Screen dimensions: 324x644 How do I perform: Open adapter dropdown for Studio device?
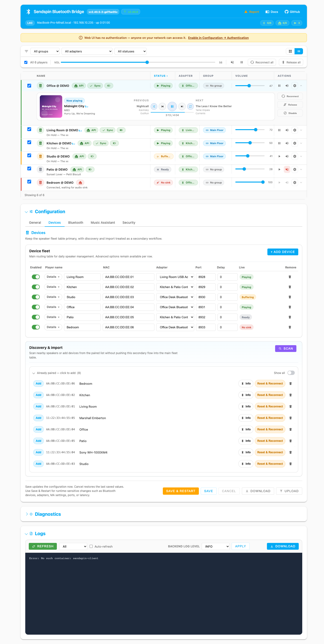pos(175,297)
